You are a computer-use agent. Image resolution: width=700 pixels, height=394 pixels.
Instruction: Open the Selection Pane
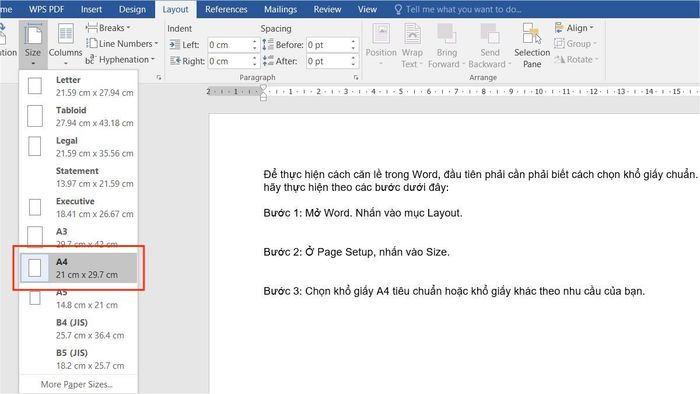coord(532,45)
